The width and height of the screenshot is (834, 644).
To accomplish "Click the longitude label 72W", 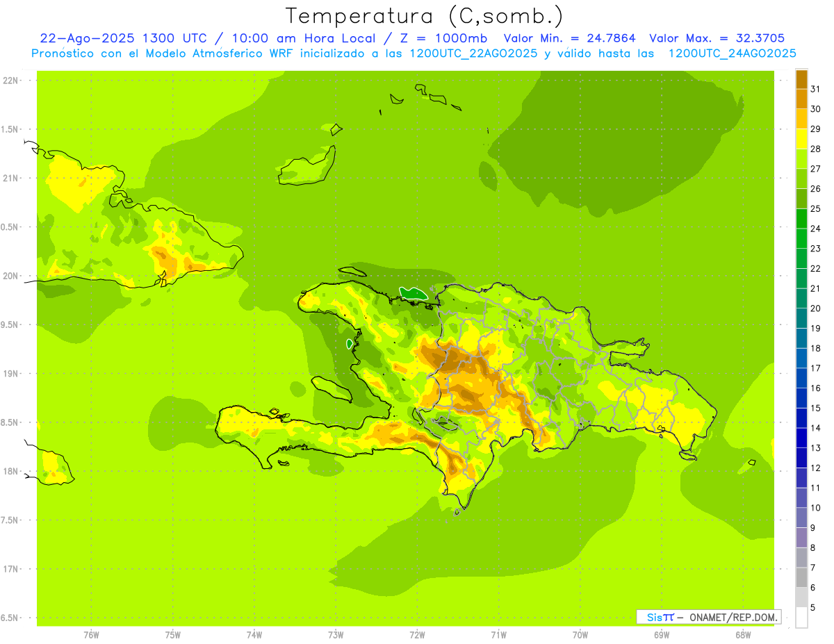I will pos(417,635).
